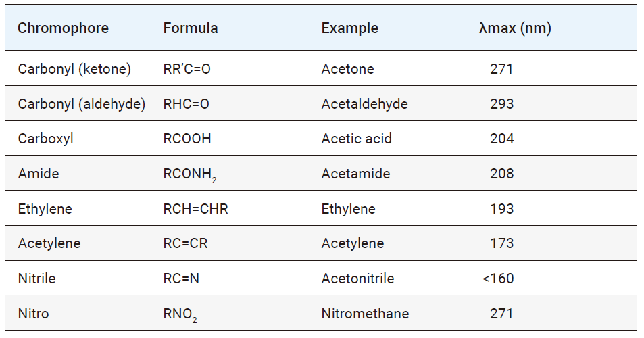Select the Nitrile row label

point(37,279)
